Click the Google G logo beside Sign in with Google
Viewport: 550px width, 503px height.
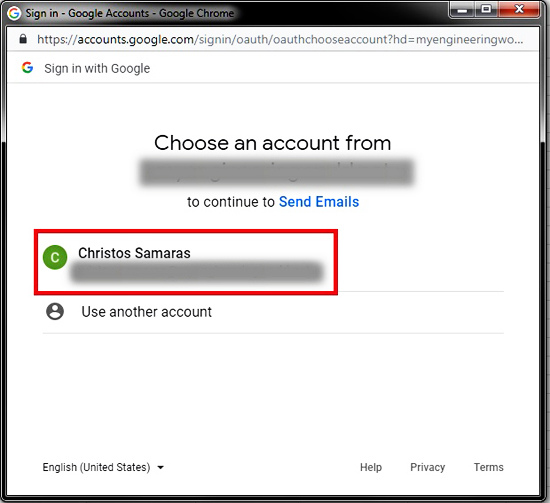point(27,67)
